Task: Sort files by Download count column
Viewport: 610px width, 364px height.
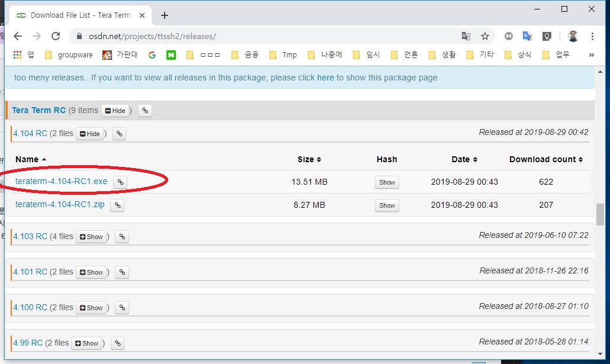Action: click(x=546, y=159)
